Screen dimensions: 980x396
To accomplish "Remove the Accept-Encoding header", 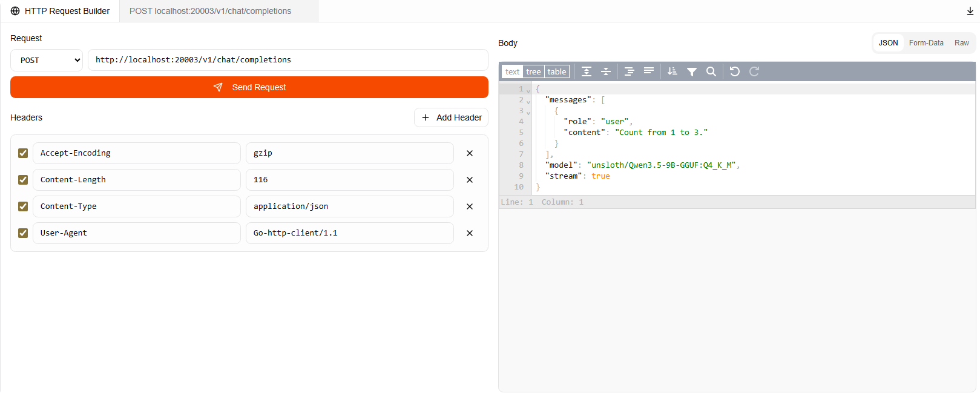I will point(470,153).
